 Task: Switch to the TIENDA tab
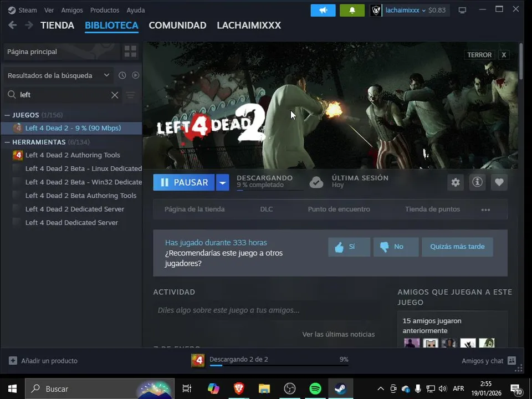(x=57, y=25)
